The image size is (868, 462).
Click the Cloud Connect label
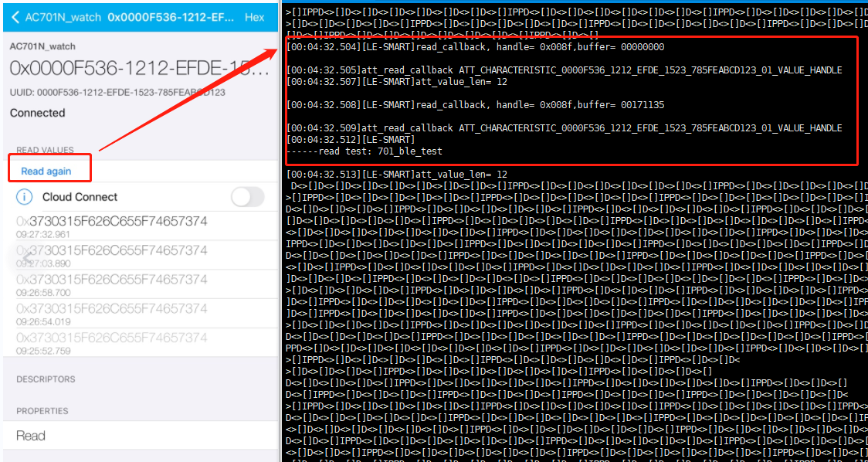pyautogui.click(x=80, y=197)
